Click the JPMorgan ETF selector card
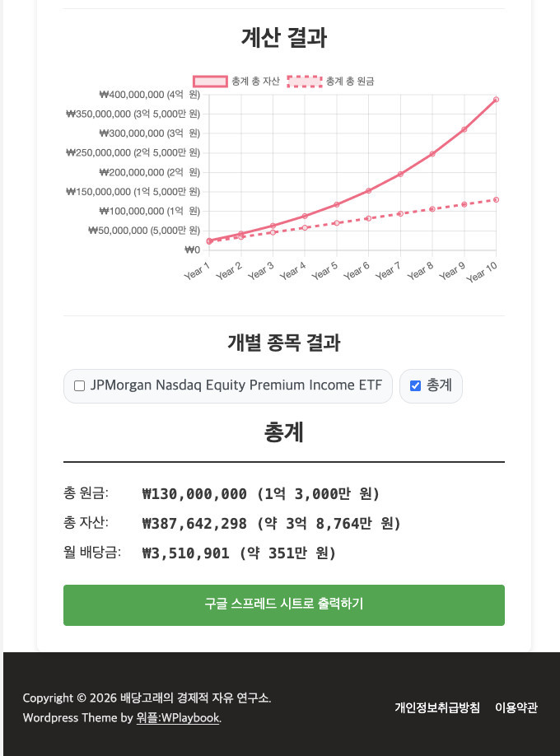 pos(228,385)
